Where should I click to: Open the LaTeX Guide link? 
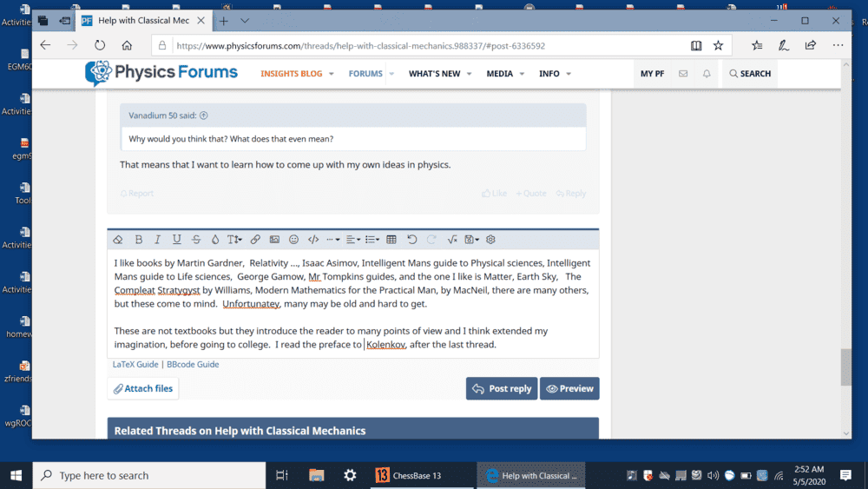pos(135,365)
